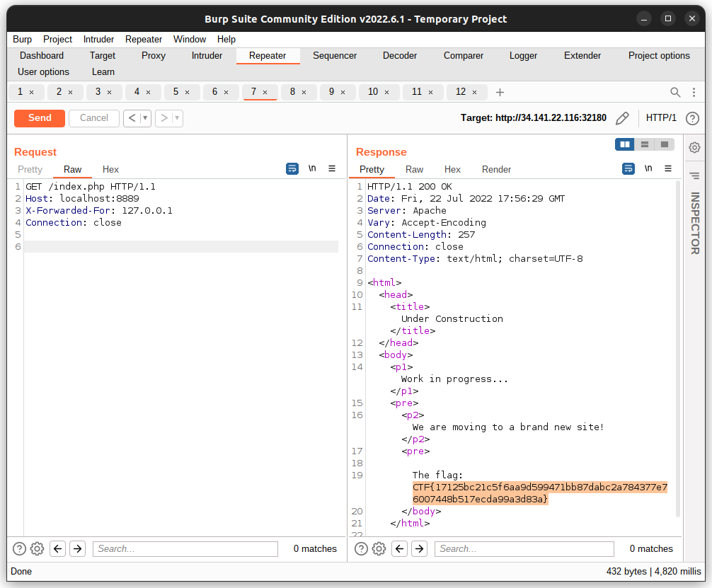Click the pencil icon to edit target

click(x=622, y=118)
